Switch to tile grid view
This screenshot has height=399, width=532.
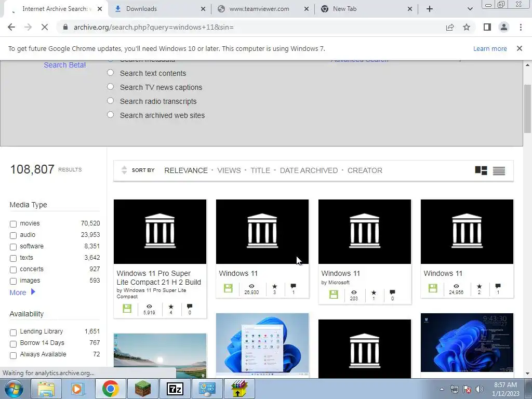coord(481,170)
